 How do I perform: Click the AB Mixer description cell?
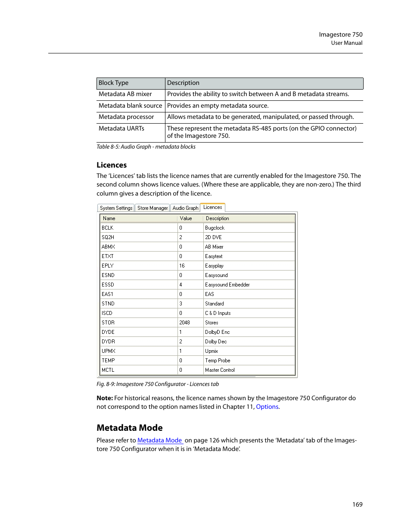[x=249, y=247]
